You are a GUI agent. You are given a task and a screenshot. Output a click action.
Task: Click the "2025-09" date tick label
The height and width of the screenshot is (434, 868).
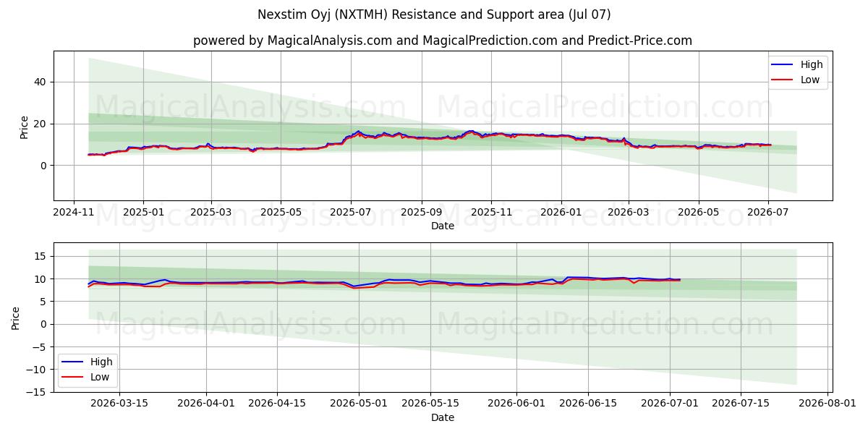[x=421, y=212]
